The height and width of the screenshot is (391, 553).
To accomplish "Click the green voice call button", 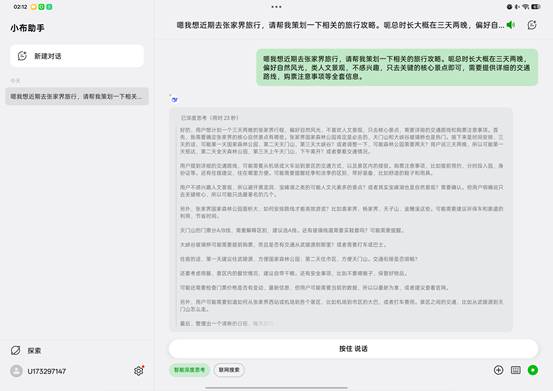I will click(533, 370).
